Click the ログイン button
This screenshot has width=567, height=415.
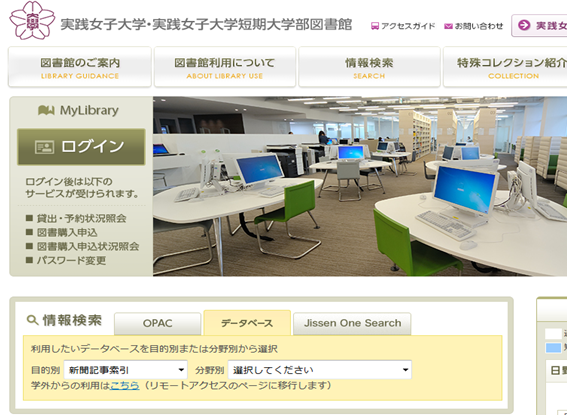point(81,147)
